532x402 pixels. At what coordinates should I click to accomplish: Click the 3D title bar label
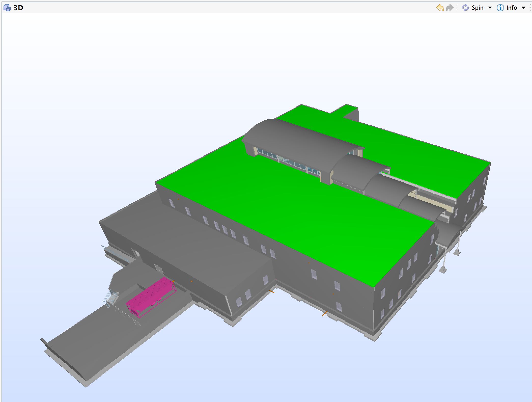[18, 8]
